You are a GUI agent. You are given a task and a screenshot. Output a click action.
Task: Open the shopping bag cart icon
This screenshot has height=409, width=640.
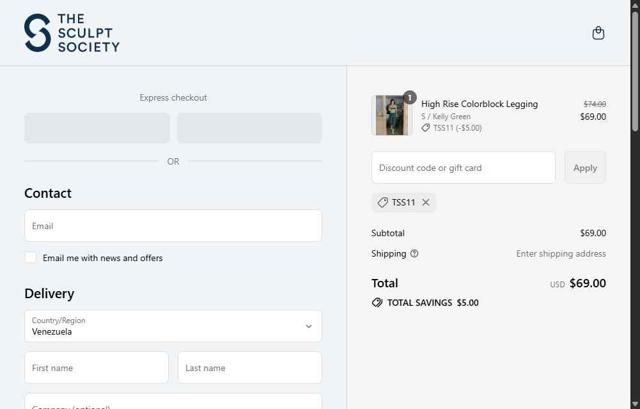598,33
